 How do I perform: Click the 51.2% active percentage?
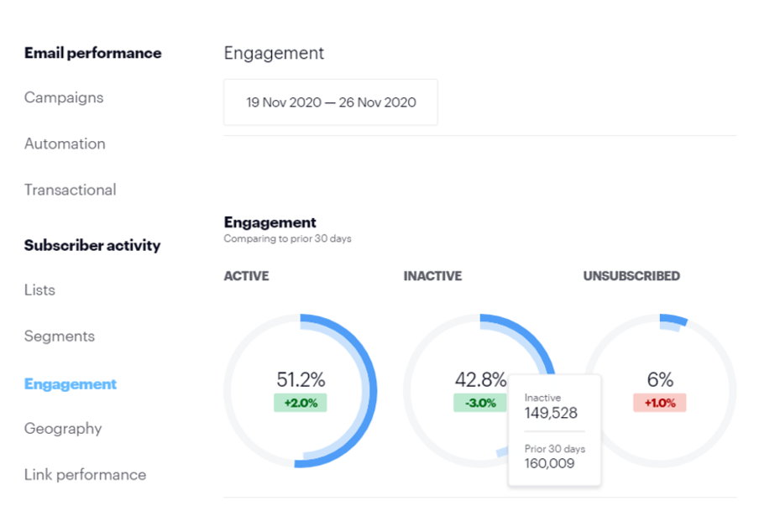pos(300,379)
